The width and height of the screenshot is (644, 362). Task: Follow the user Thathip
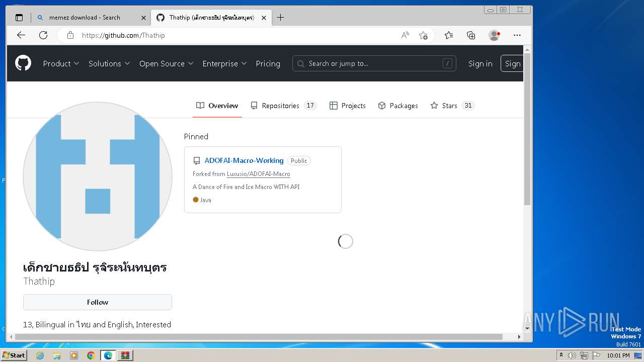98,302
